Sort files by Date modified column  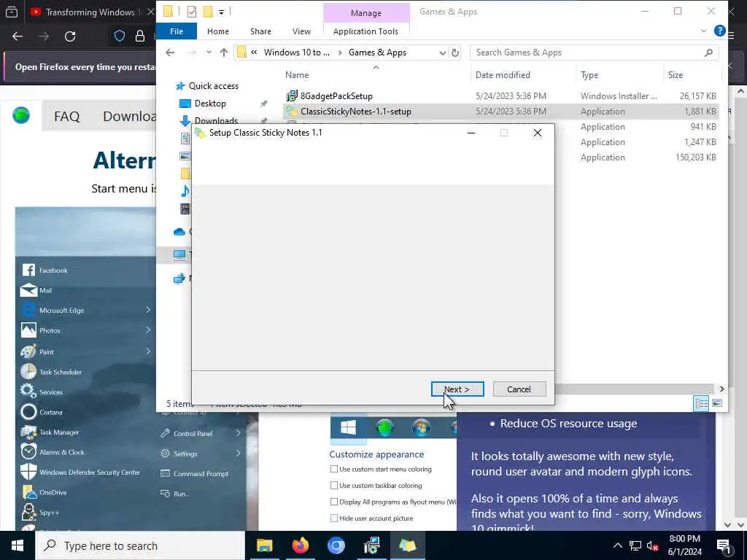[x=503, y=75]
